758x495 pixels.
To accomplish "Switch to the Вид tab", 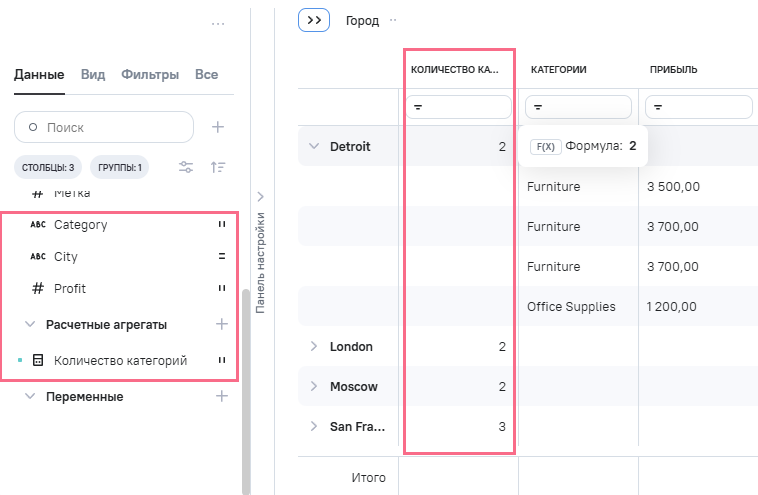I will (x=93, y=74).
